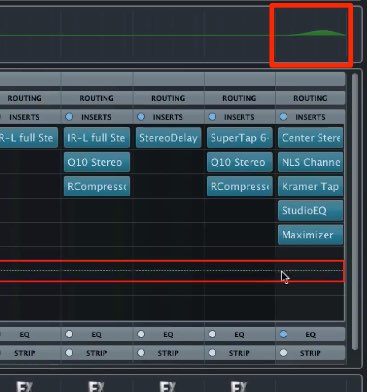The image size is (367, 392).
Task: Open the Maximizer insert slot
Action: [x=310, y=235]
